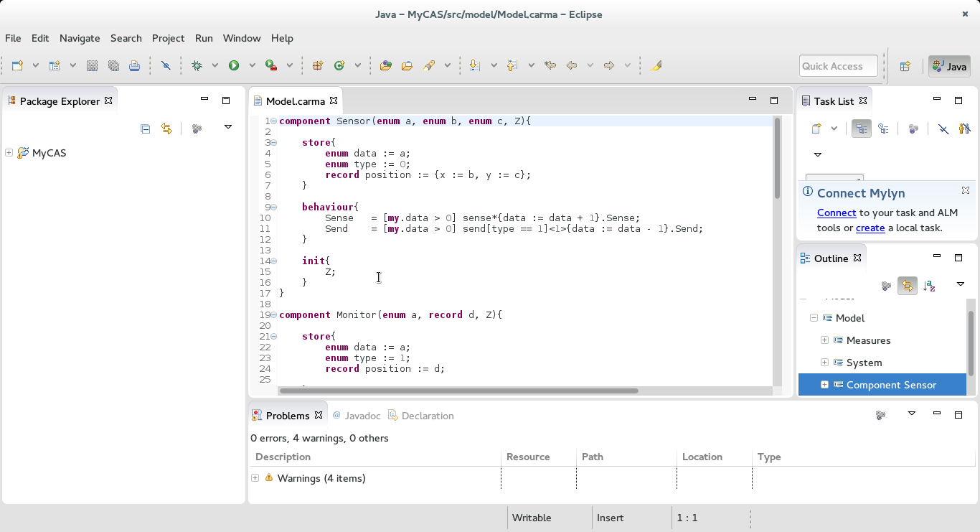
Task: Open the Run button dropdown arrow
Action: click(252, 65)
